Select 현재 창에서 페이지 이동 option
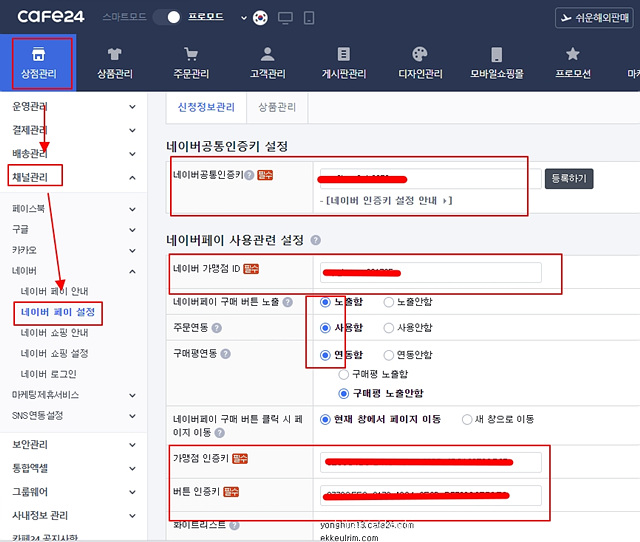Viewport: 640px width, 542px height. [x=325, y=420]
